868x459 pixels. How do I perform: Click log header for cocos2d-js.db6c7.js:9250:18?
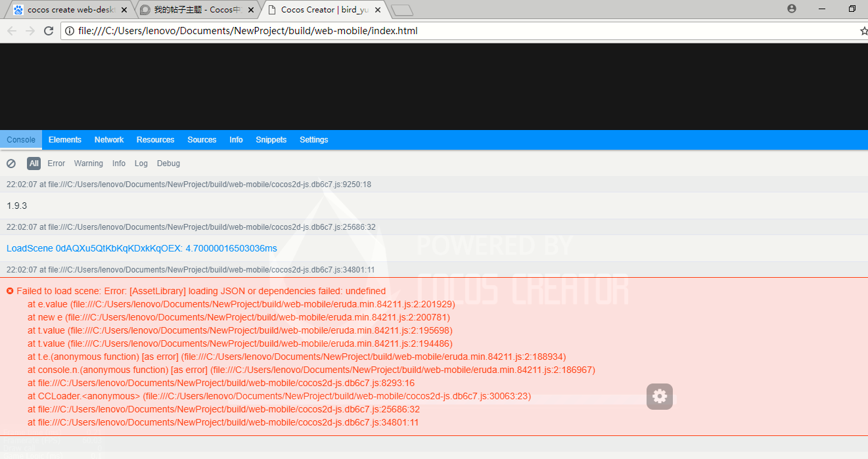click(434, 185)
